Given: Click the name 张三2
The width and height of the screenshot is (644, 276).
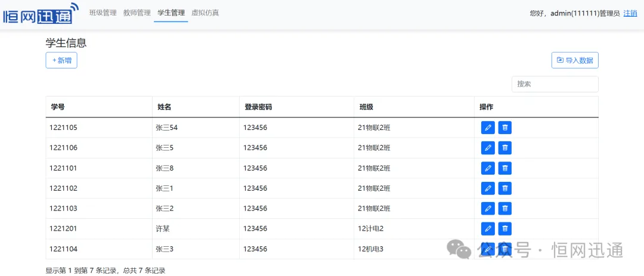Looking at the screenshot, I should (x=165, y=209).
